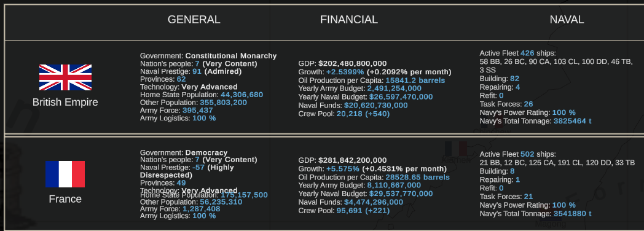Click British Navy's Total Tonnage 3825464 t
This screenshot has height=231, width=644.
coord(573,121)
